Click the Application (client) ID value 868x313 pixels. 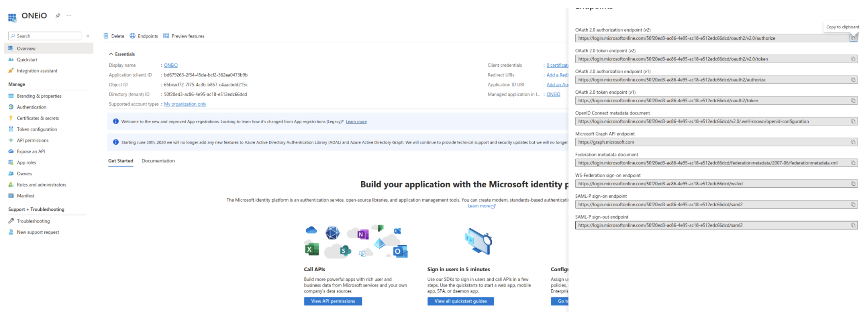click(x=205, y=75)
